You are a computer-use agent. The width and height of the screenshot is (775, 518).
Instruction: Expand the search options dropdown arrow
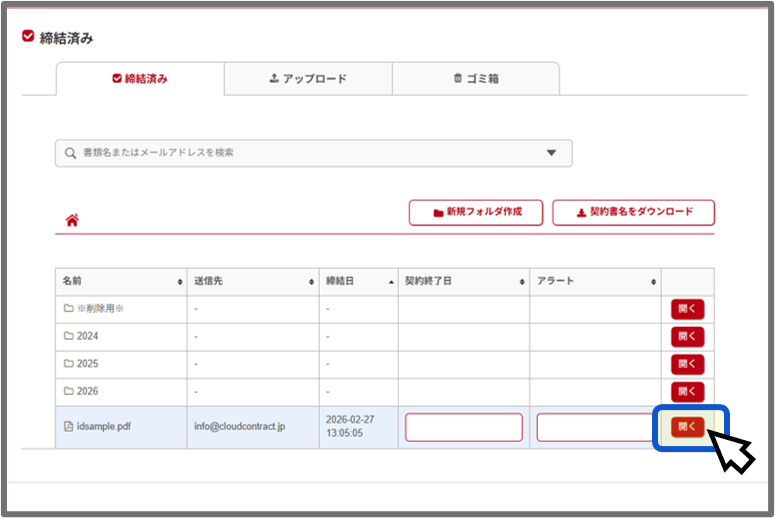pyautogui.click(x=551, y=153)
